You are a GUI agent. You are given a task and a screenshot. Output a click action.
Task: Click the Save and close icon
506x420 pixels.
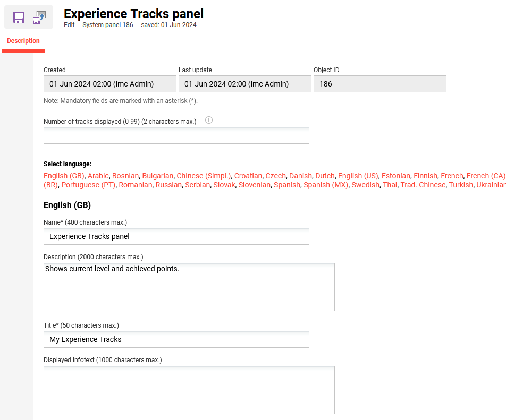(39, 18)
